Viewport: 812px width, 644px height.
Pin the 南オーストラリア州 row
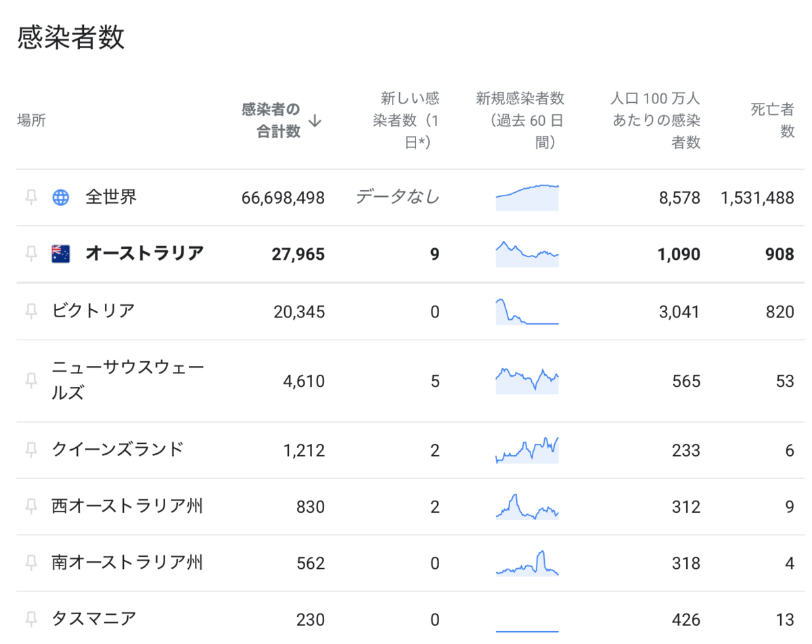[x=31, y=563]
